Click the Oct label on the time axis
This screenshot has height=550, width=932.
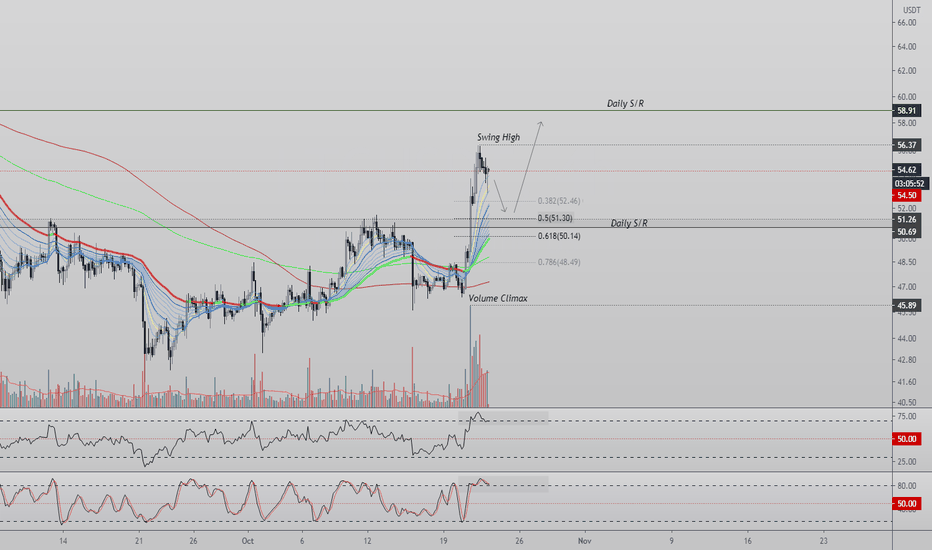[248, 541]
